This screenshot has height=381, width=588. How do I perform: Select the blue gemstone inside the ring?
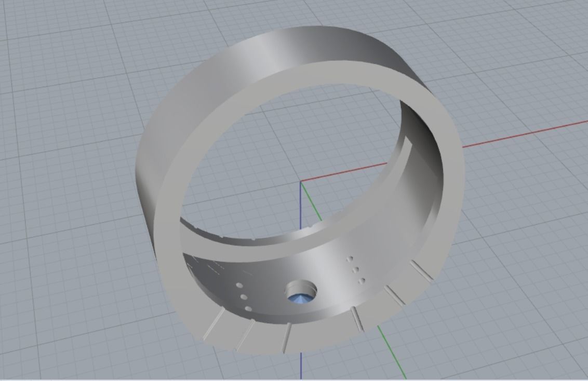click(x=301, y=298)
